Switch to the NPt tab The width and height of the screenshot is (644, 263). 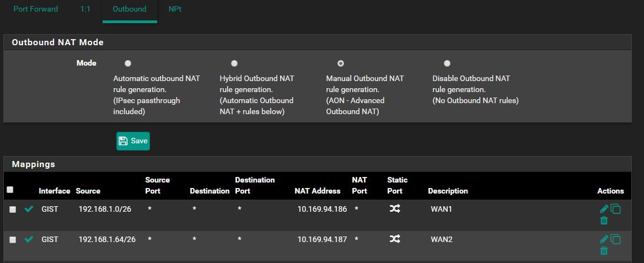[175, 9]
